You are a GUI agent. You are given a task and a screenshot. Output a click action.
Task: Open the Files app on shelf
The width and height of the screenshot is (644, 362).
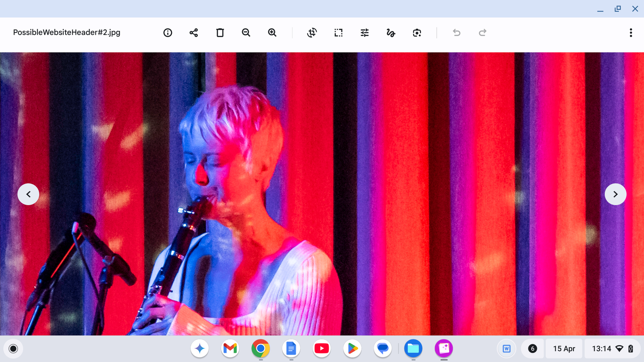click(413, 348)
